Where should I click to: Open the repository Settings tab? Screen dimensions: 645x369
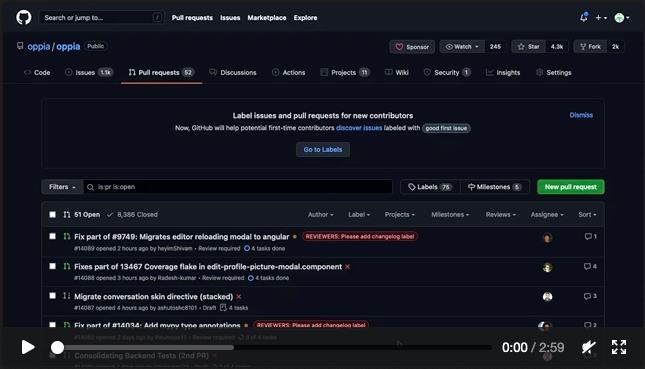(554, 72)
